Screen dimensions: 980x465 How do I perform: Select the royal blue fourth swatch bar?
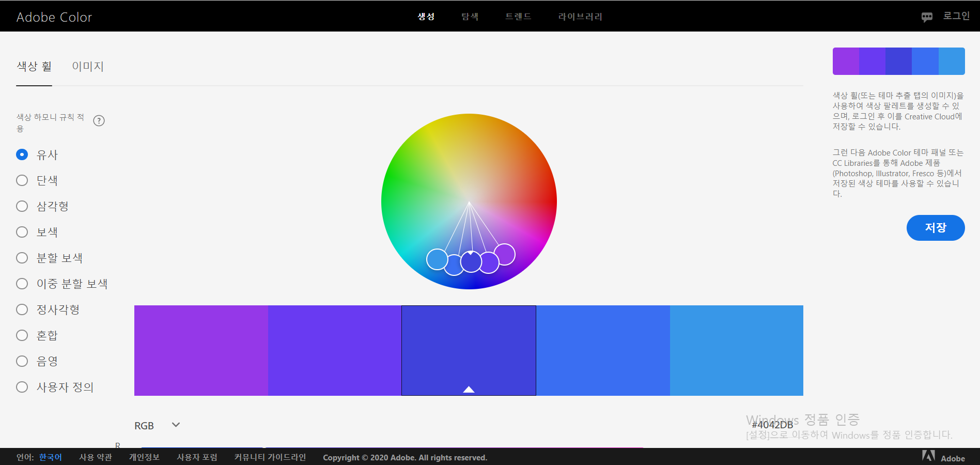603,350
